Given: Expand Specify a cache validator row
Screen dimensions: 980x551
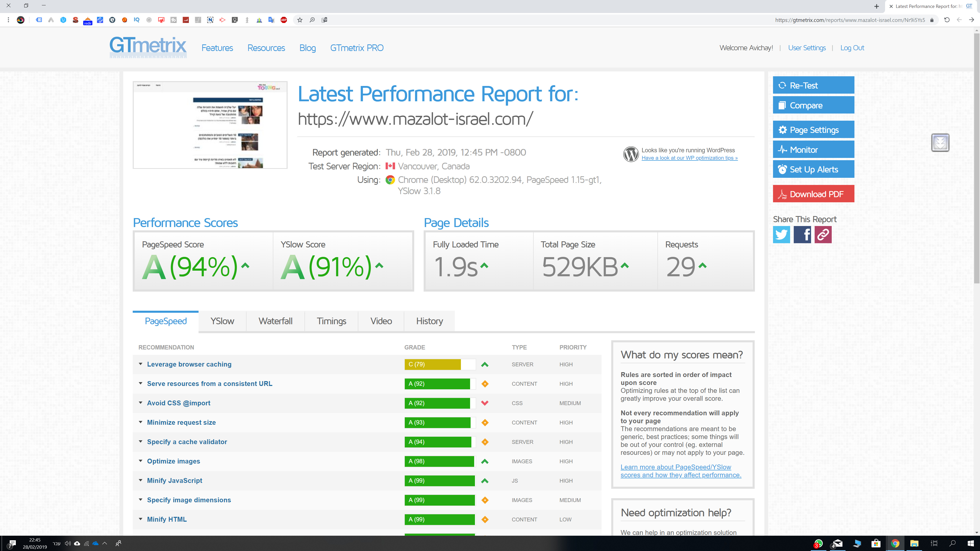Looking at the screenshot, I should click(x=187, y=442).
